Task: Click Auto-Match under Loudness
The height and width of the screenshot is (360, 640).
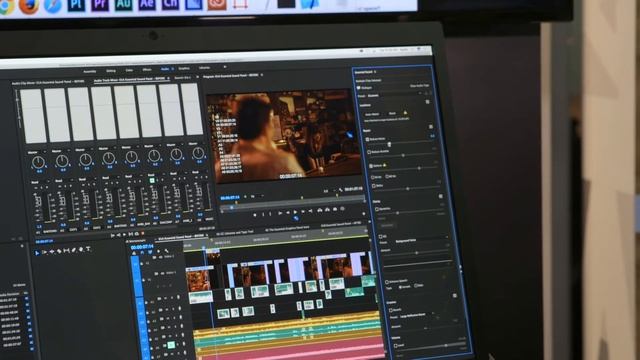Action: (x=371, y=114)
